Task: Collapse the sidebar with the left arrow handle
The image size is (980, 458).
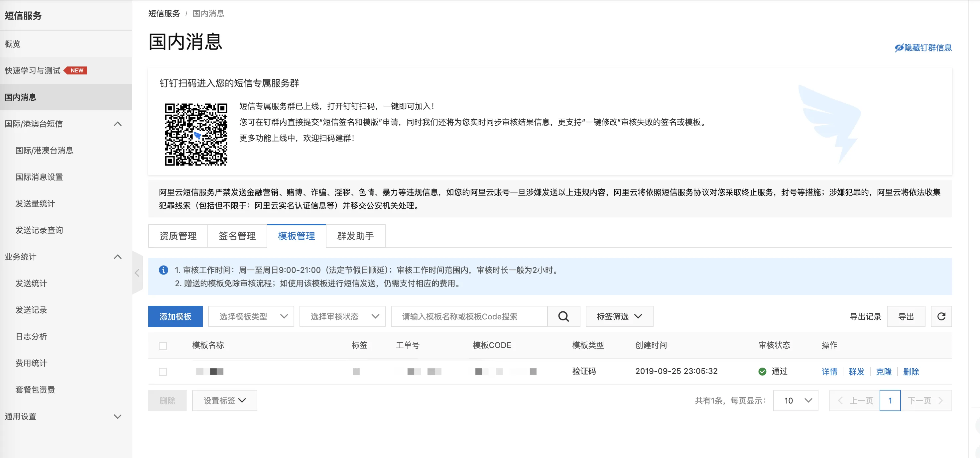Action: 137,273
